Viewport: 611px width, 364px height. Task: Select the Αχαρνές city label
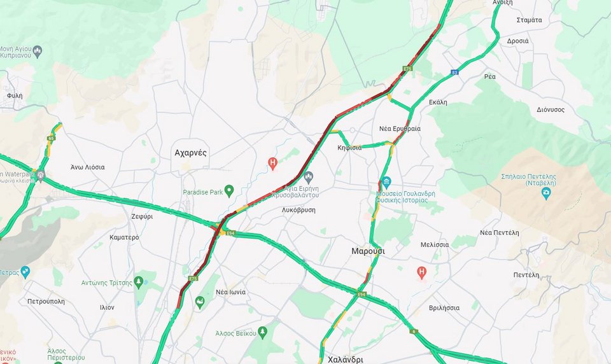click(x=190, y=153)
